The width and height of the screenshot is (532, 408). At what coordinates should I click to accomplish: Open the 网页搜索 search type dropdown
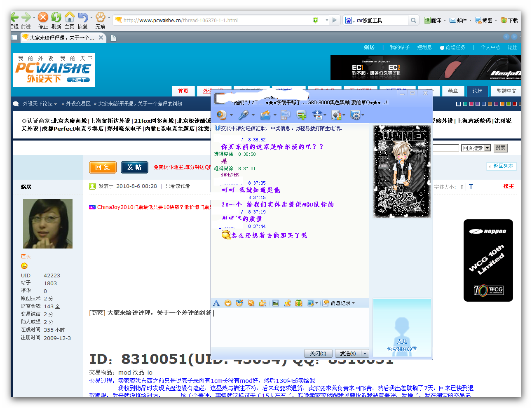[476, 148]
